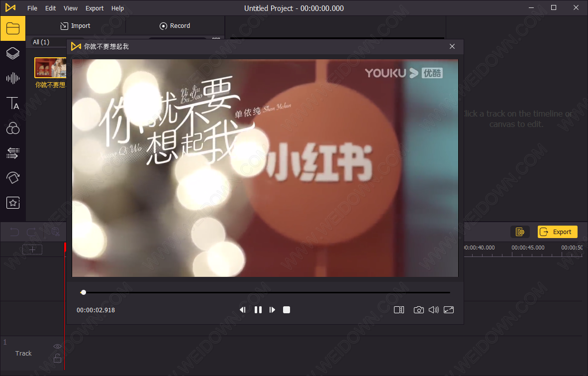Select the All (1) media filter
This screenshot has width=588, height=376.
coord(41,42)
